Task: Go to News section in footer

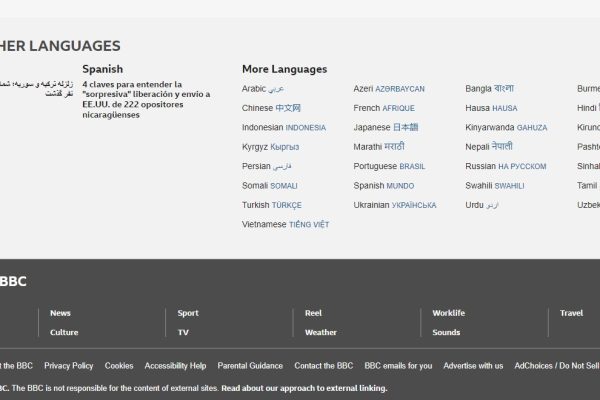Action: (60, 313)
